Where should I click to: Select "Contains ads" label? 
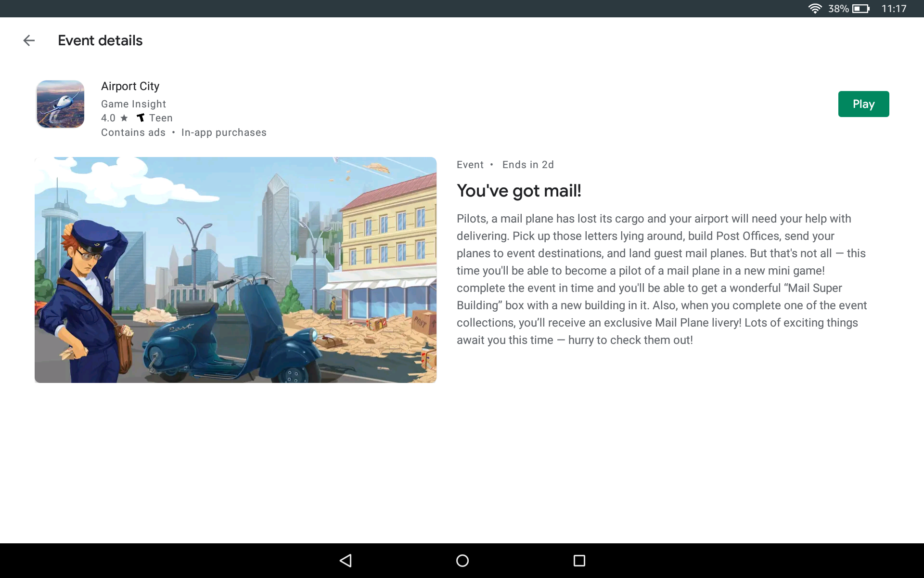(x=133, y=132)
